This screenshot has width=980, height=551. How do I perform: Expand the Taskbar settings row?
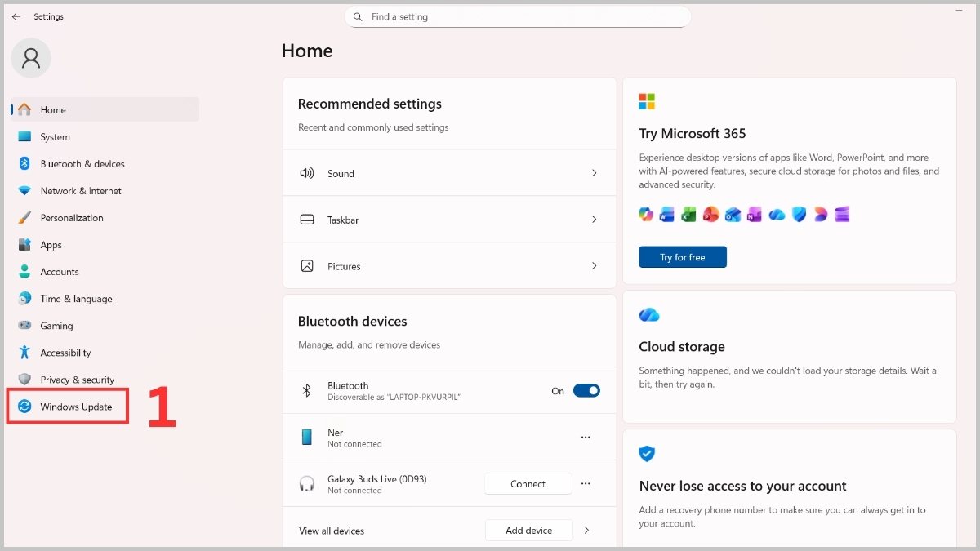coord(449,219)
